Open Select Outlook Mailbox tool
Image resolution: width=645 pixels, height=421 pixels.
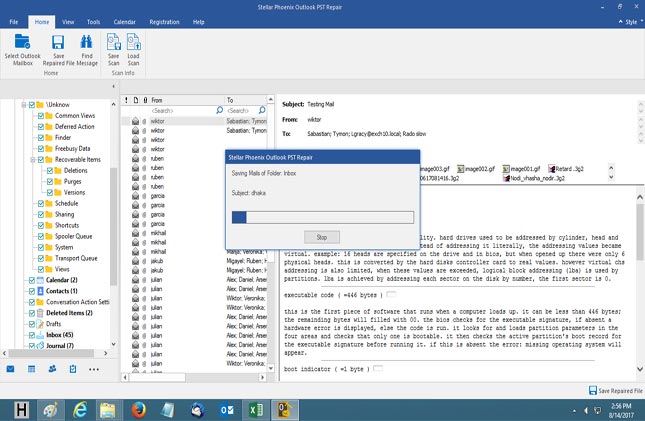coord(22,50)
